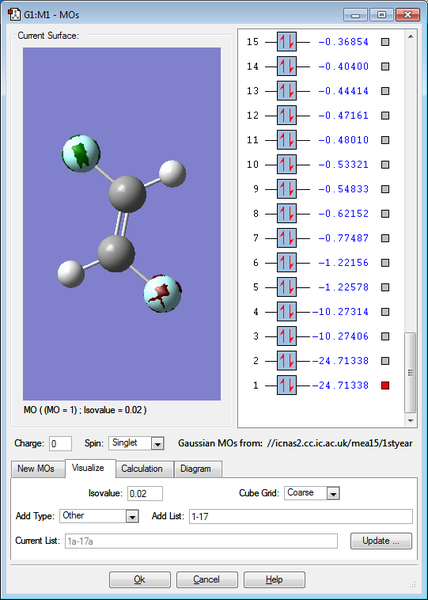Toggle surface marker for orbital 12 (-0.47161)

pyautogui.click(x=385, y=115)
